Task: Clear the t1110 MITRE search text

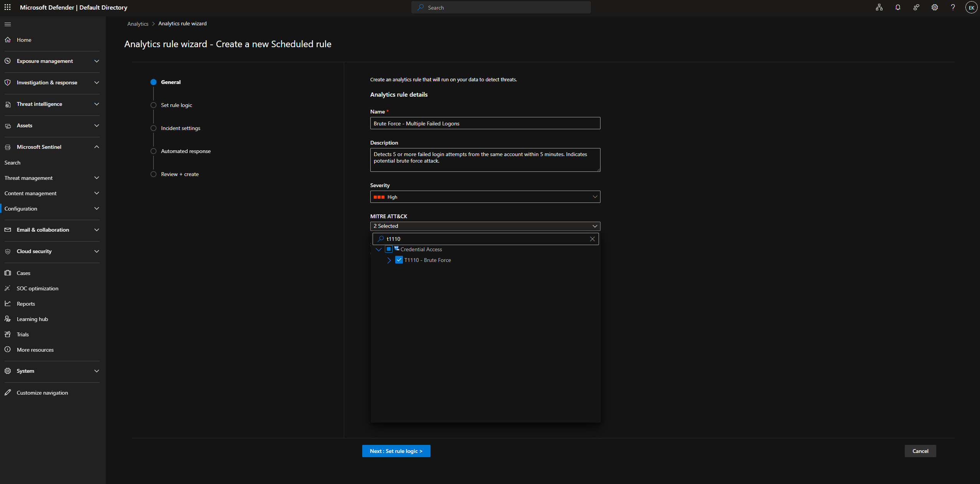Action: [592, 239]
